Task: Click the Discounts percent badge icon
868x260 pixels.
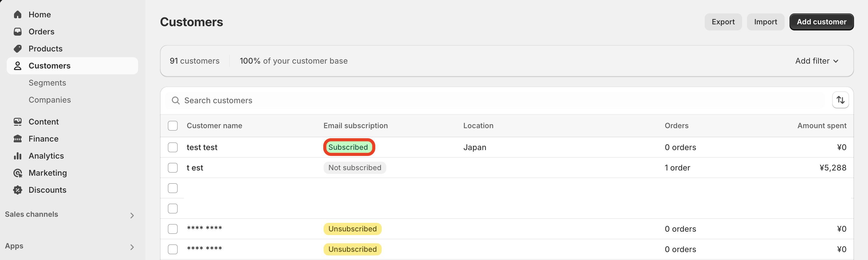Action: pos(18,190)
